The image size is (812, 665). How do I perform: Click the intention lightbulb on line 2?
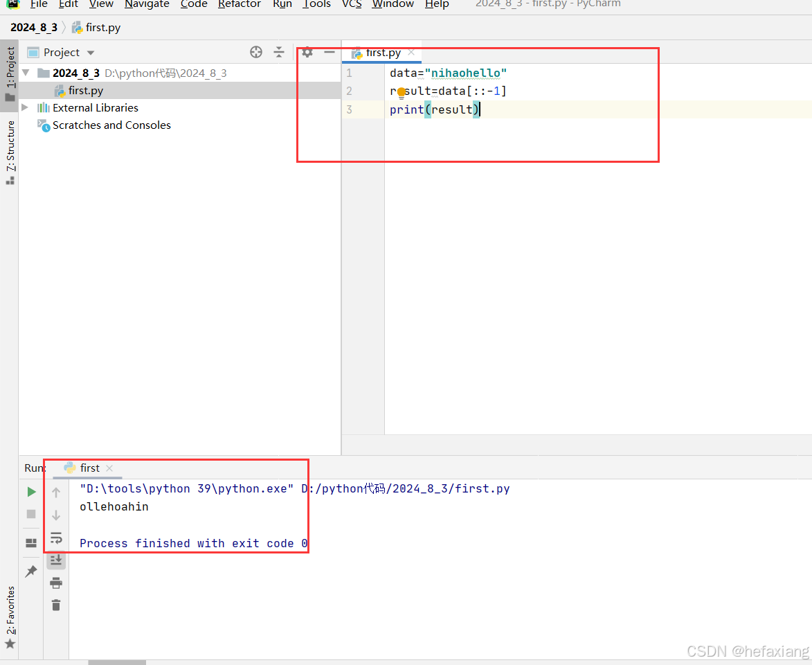pyautogui.click(x=401, y=92)
